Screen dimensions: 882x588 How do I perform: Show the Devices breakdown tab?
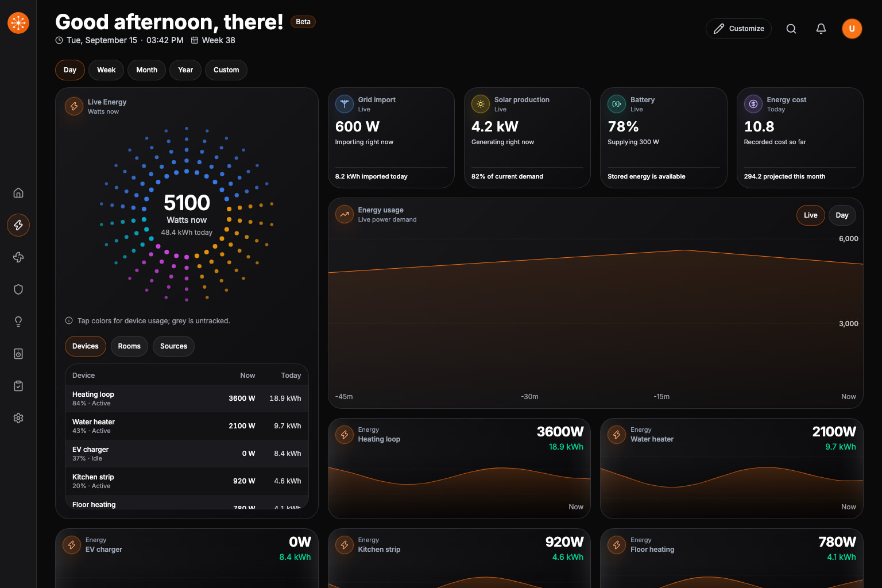[86, 346]
